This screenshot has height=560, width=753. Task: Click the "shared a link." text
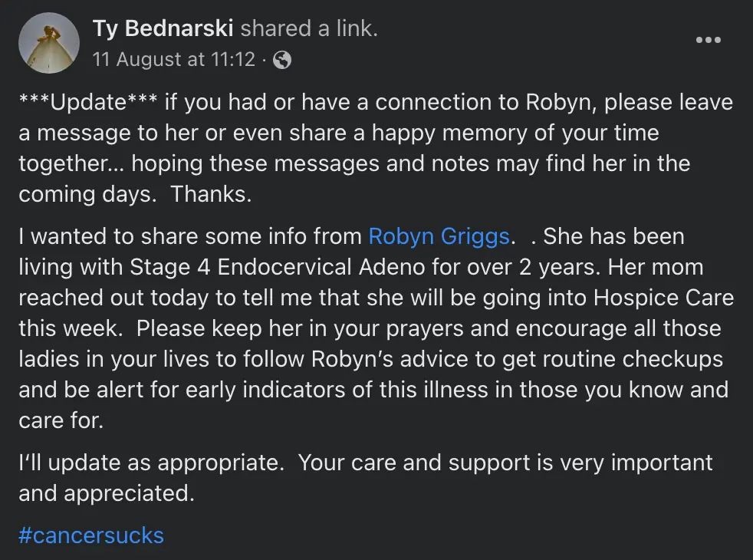(x=309, y=29)
